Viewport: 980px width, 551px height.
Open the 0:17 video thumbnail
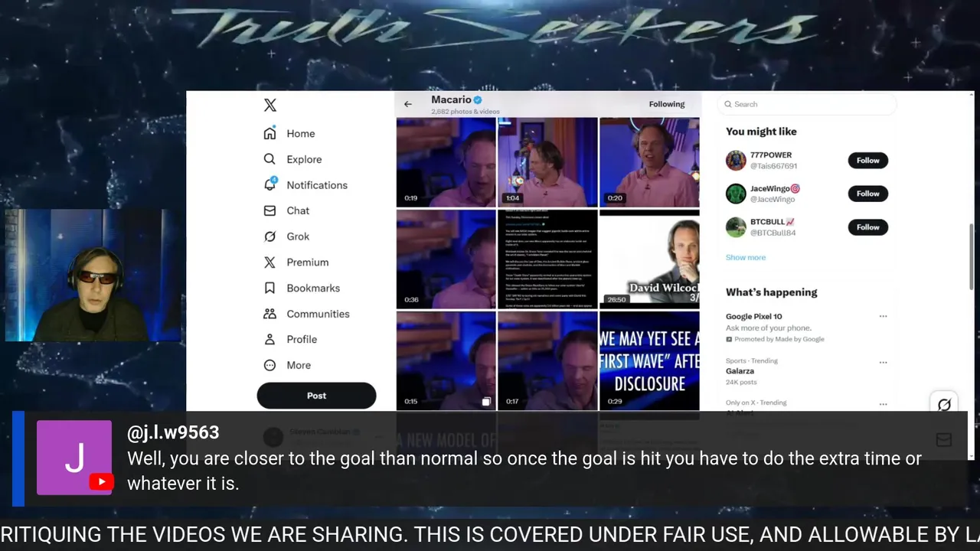tap(547, 360)
